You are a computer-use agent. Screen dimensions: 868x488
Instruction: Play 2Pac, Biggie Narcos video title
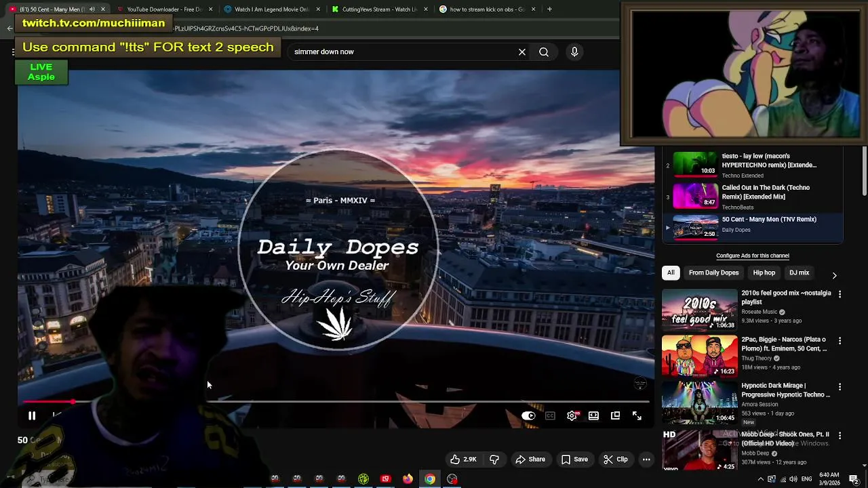(784, 344)
